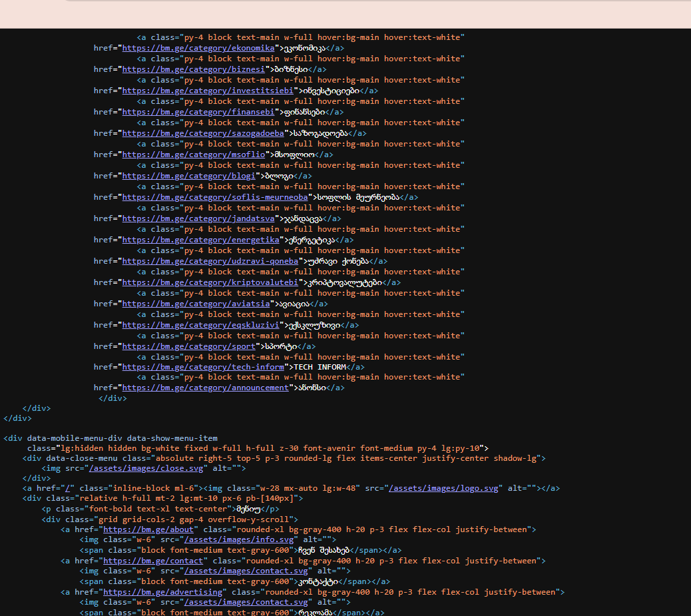This screenshot has width=691, height=616.
Task: Open the bm.ge/category/ekonomika link
Action: (x=198, y=48)
